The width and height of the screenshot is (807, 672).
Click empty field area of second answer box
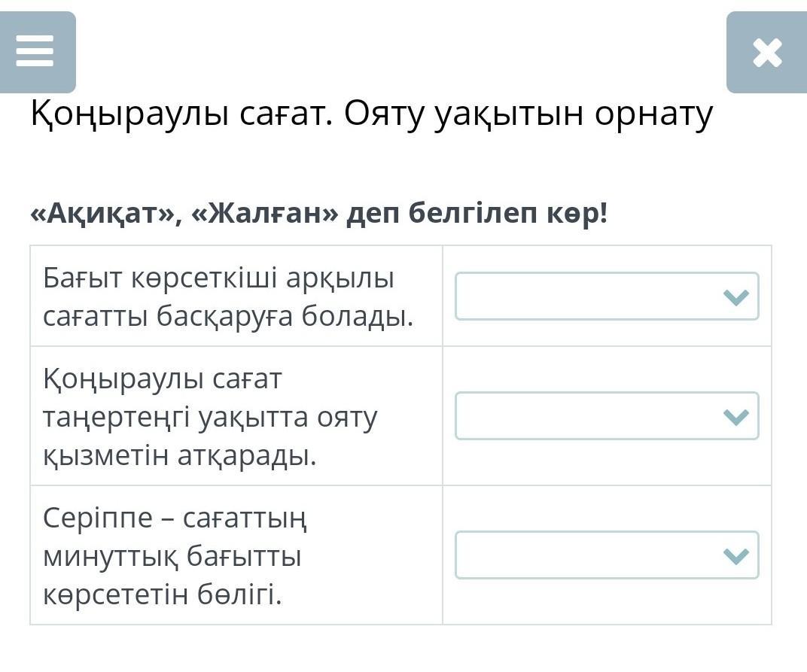(x=580, y=415)
